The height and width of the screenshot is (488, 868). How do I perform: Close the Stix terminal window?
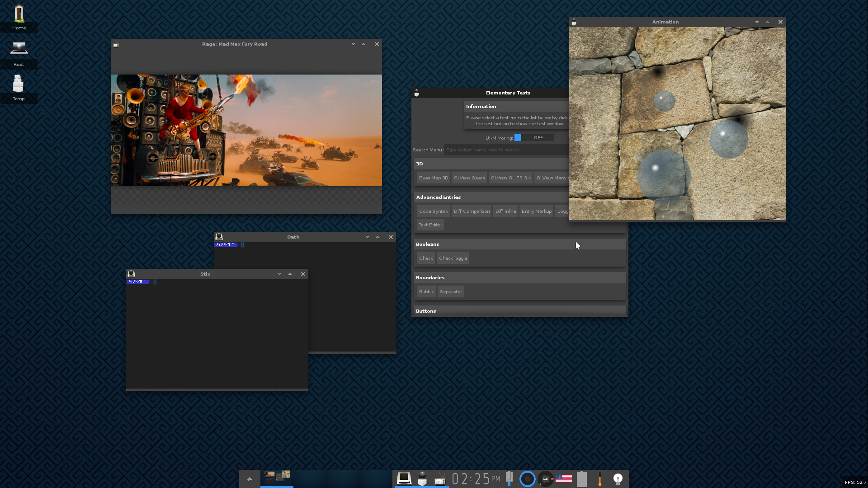point(303,274)
